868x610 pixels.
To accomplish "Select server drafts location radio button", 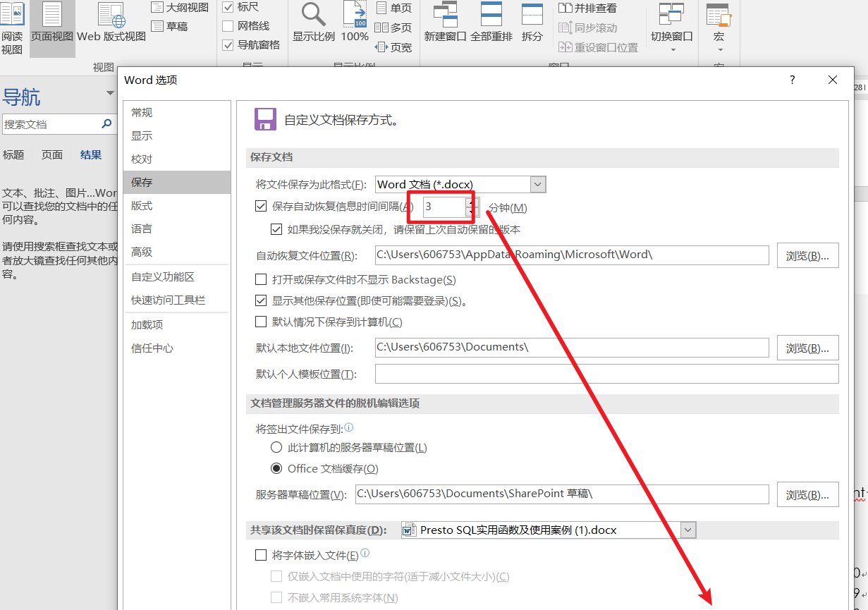I will click(277, 448).
